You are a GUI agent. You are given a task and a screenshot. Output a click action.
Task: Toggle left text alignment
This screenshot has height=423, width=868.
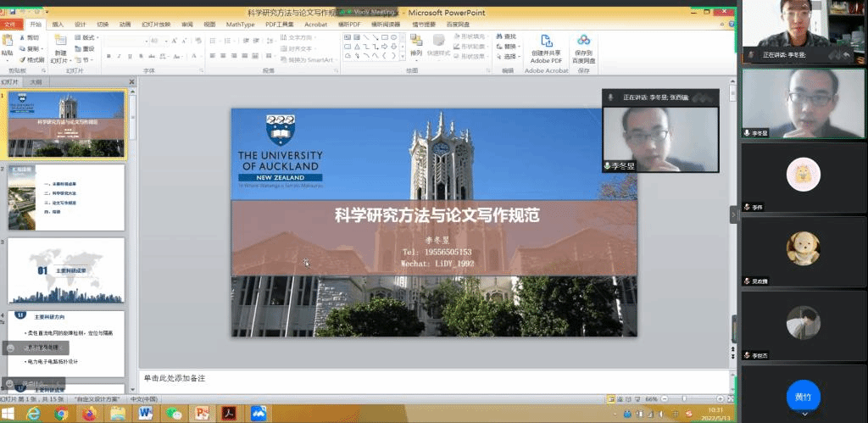tap(213, 56)
